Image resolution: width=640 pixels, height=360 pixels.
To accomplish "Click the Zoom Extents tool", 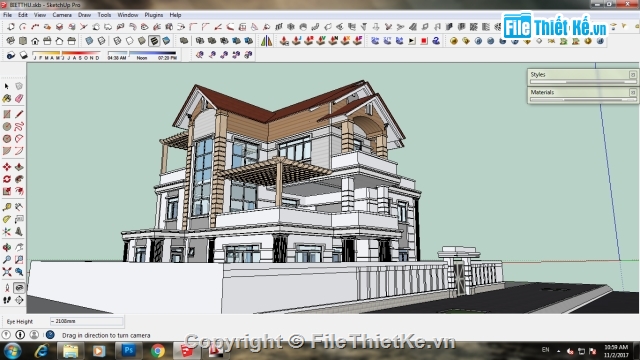I will pos(7,272).
